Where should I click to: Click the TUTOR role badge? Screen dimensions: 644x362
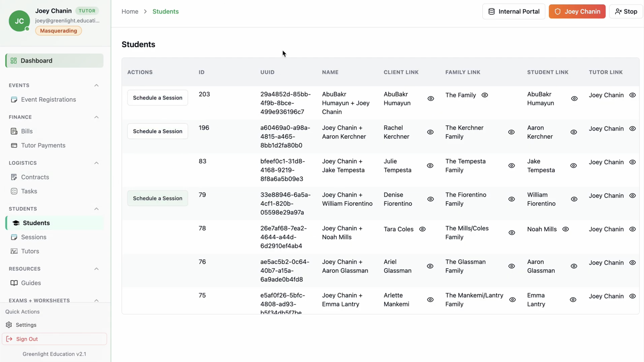87,11
